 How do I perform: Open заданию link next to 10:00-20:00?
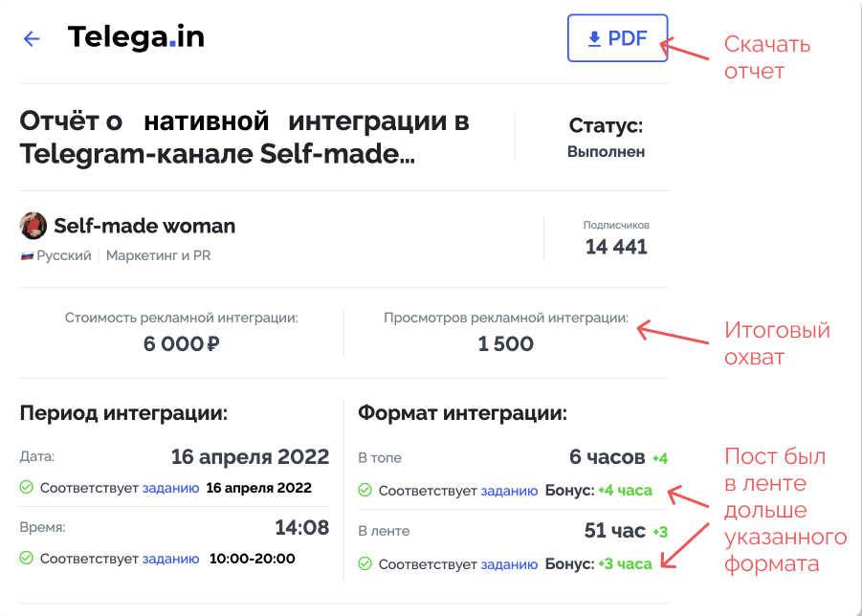(x=171, y=559)
